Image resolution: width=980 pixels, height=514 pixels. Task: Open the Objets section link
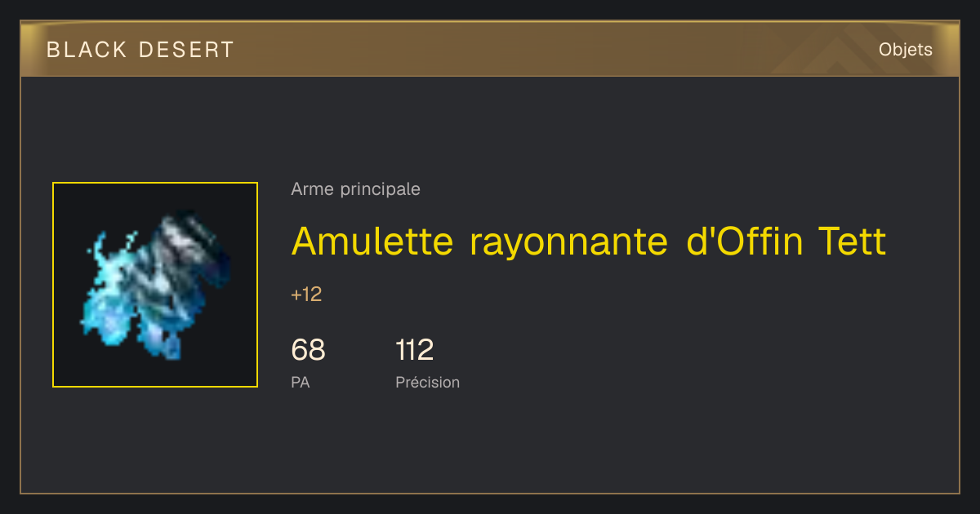pos(905,50)
